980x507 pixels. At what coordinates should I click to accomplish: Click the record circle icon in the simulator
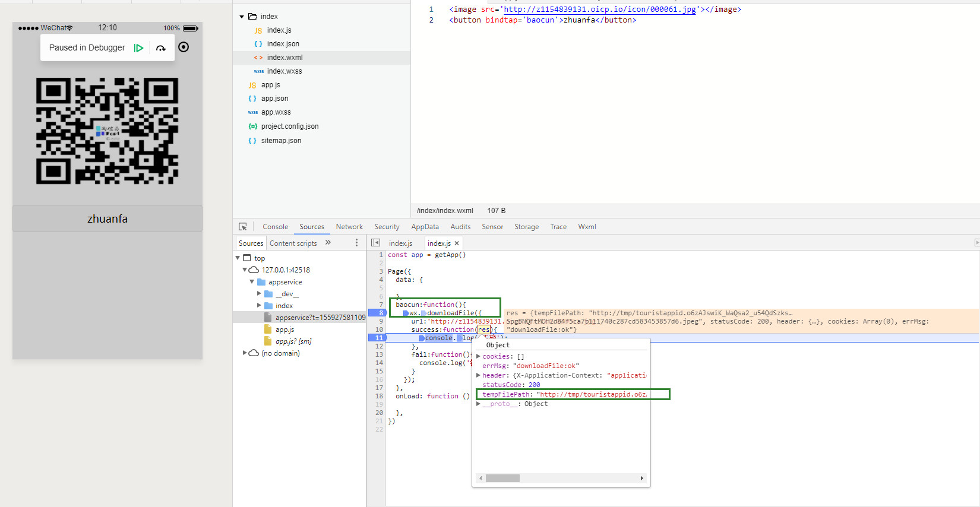click(x=184, y=47)
